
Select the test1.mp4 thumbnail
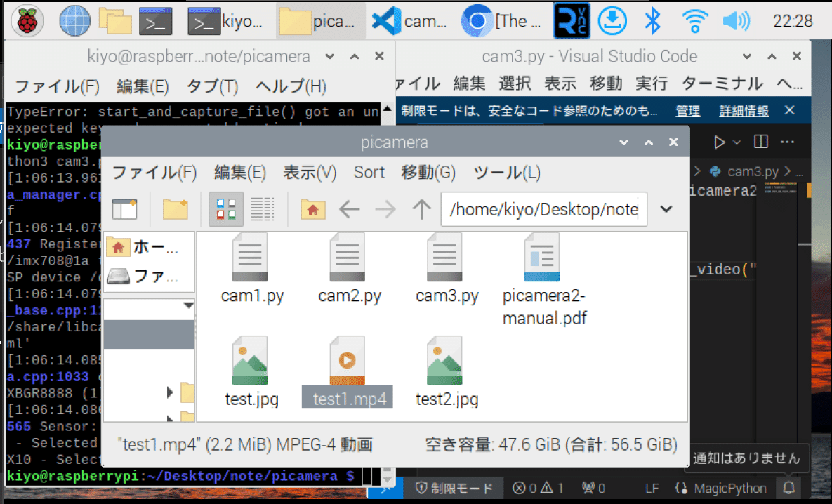(x=347, y=360)
